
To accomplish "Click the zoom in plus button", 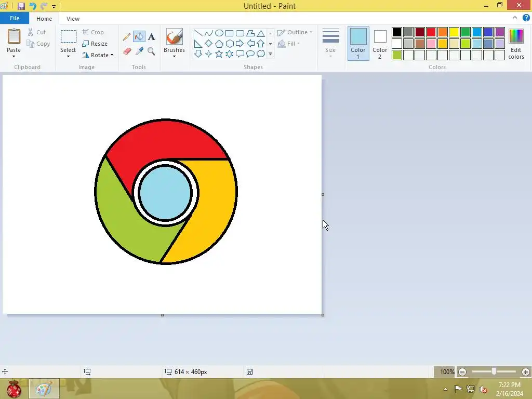I will point(526,372).
